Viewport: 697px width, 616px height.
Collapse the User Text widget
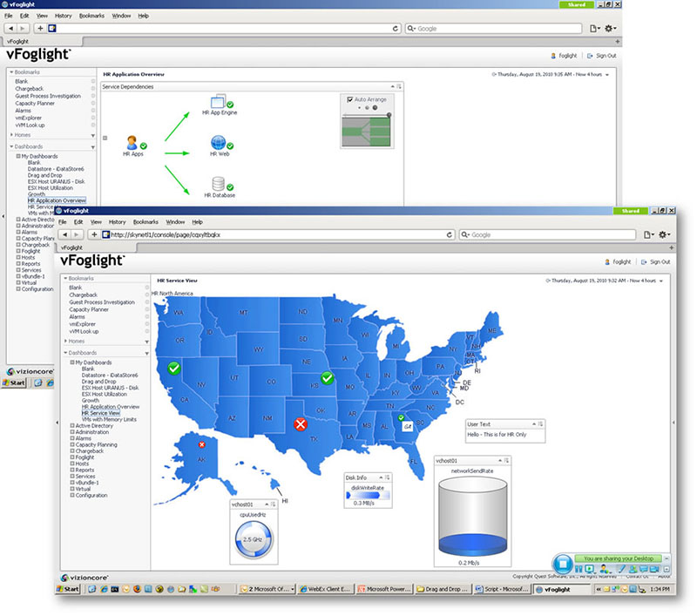534,424
